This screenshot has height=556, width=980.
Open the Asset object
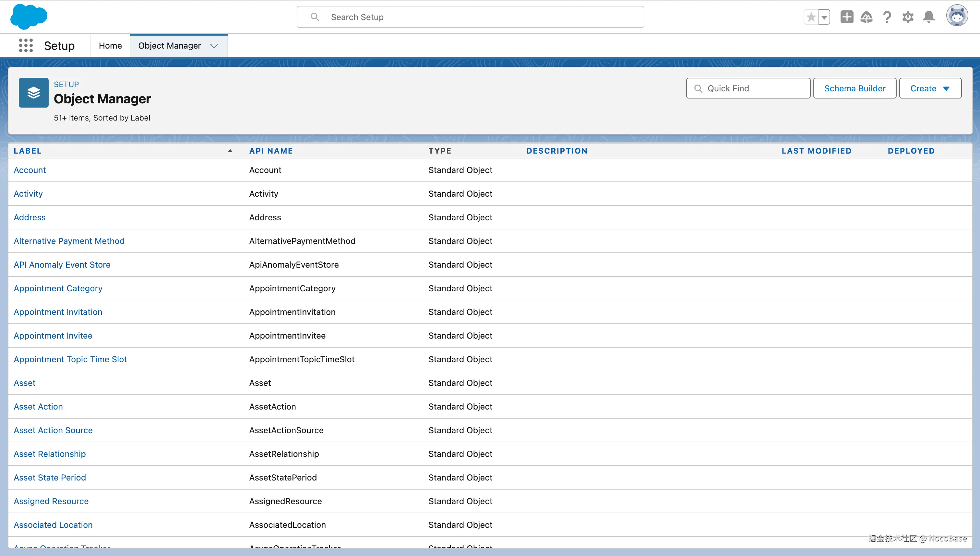[x=24, y=383]
